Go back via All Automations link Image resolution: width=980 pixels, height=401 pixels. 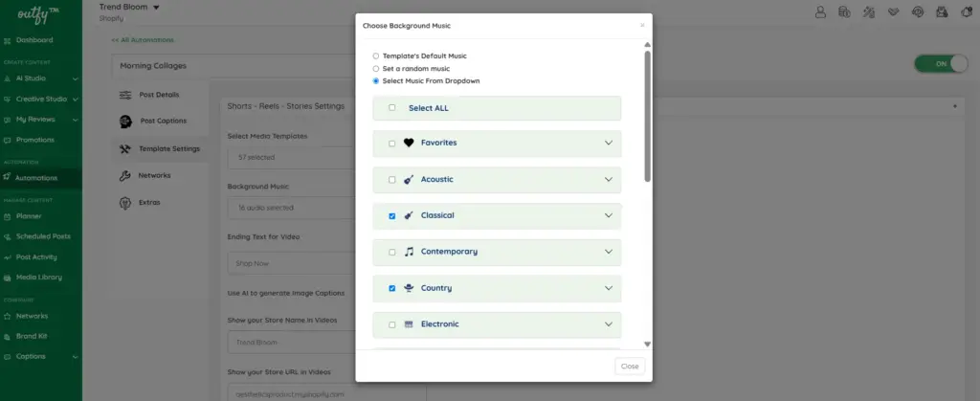pyautogui.click(x=143, y=40)
